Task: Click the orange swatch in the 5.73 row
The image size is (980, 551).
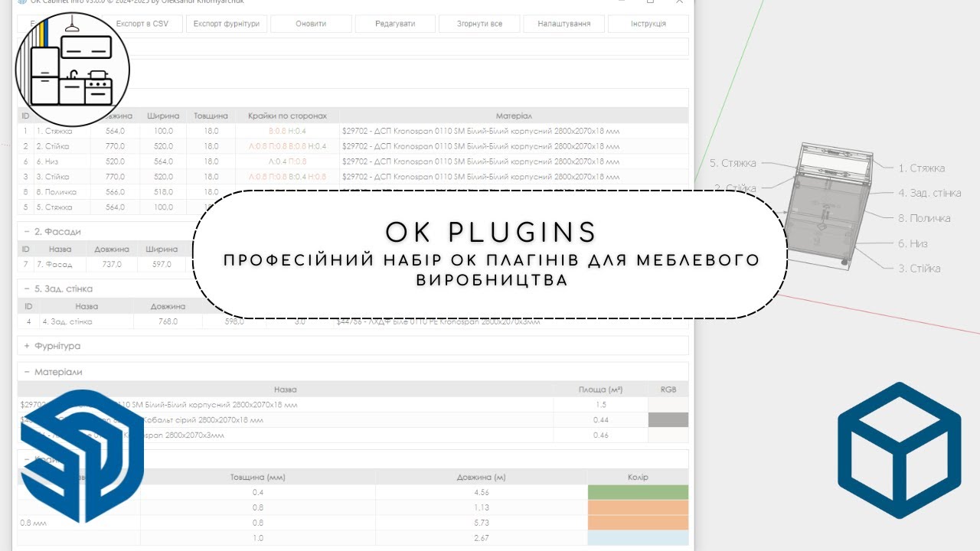Action: point(638,523)
